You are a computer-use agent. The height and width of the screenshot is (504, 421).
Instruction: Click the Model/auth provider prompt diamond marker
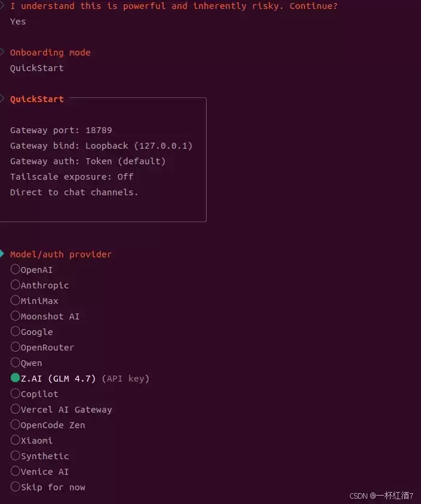point(2,254)
